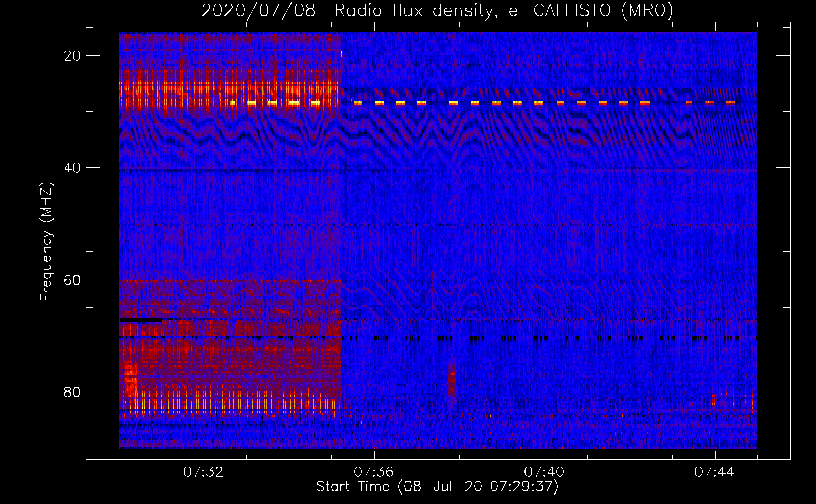Click the 07:32 time tick label
Screen dimensions: 816x504
tap(203, 472)
